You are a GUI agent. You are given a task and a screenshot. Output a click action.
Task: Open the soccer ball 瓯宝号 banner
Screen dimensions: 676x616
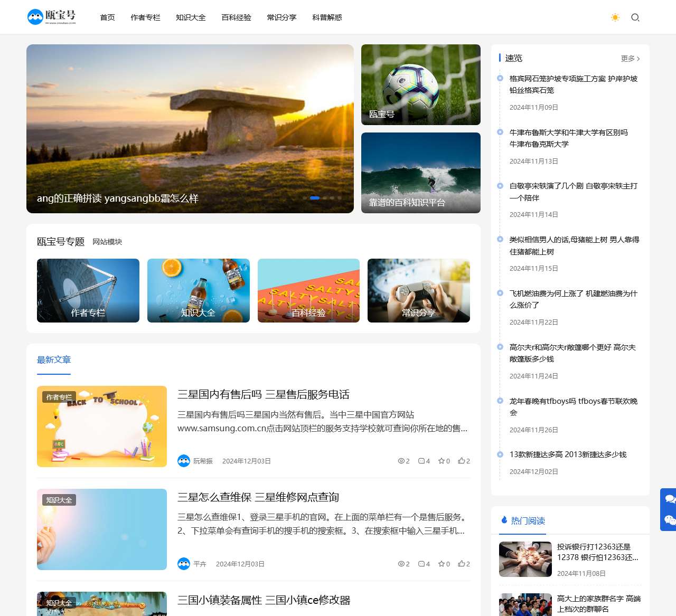(x=421, y=84)
